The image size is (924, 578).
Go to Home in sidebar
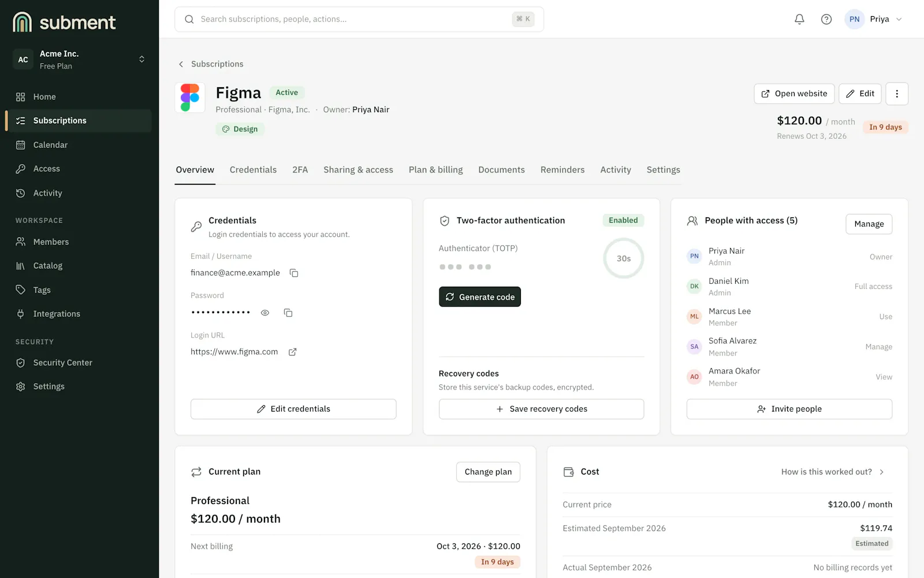(x=79, y=97)
